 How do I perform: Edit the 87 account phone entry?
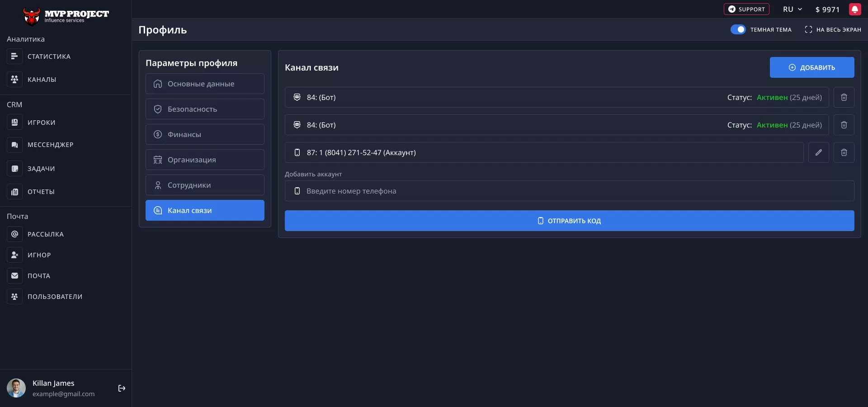coord(818,153)
